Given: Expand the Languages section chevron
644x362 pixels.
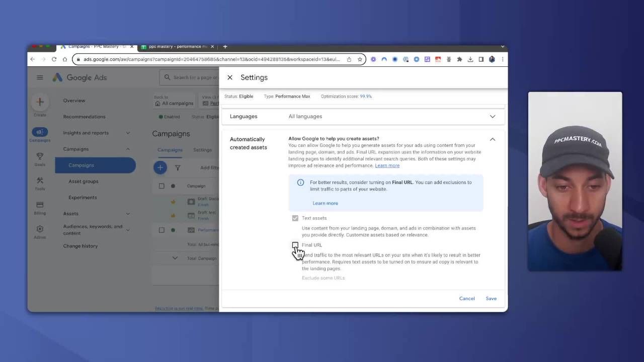Looking at the screenshot, I should 493,117.
